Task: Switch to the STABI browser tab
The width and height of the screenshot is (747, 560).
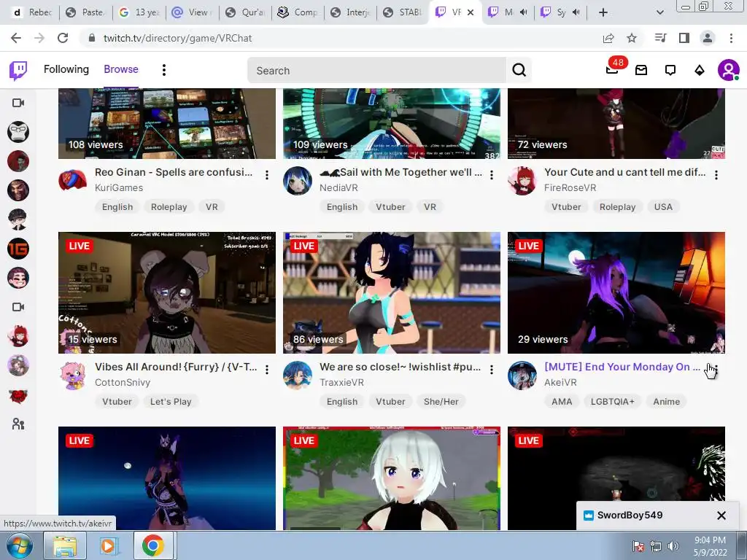Action: [x=403, y=12]
